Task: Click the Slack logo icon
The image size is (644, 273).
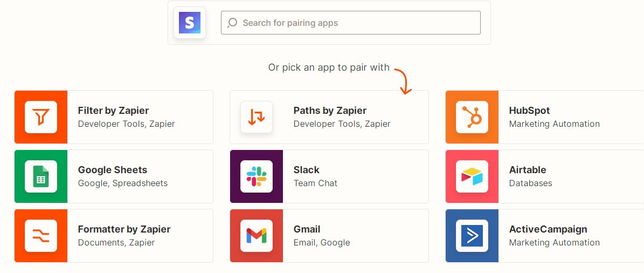Action: point(257,176)
